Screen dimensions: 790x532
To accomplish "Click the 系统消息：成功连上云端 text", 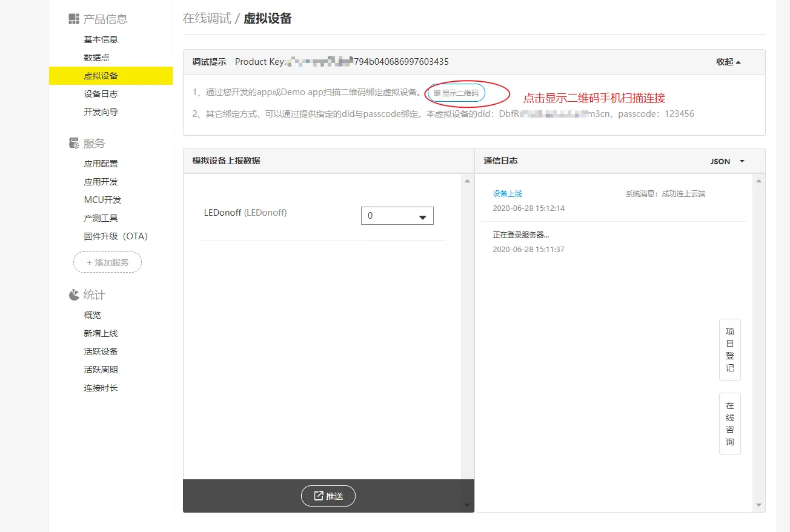I will point(666,194).
